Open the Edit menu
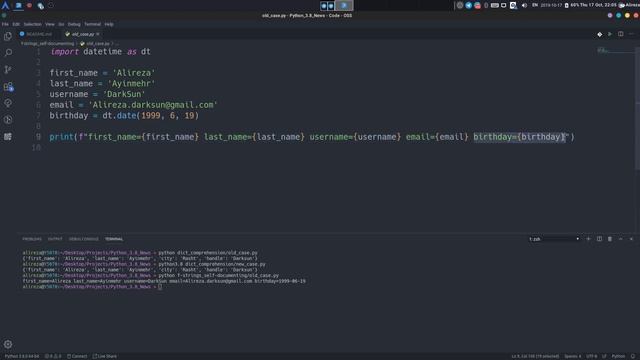This screenshot has height=360, width=640. pyautogui.click(x=16, y=24)
